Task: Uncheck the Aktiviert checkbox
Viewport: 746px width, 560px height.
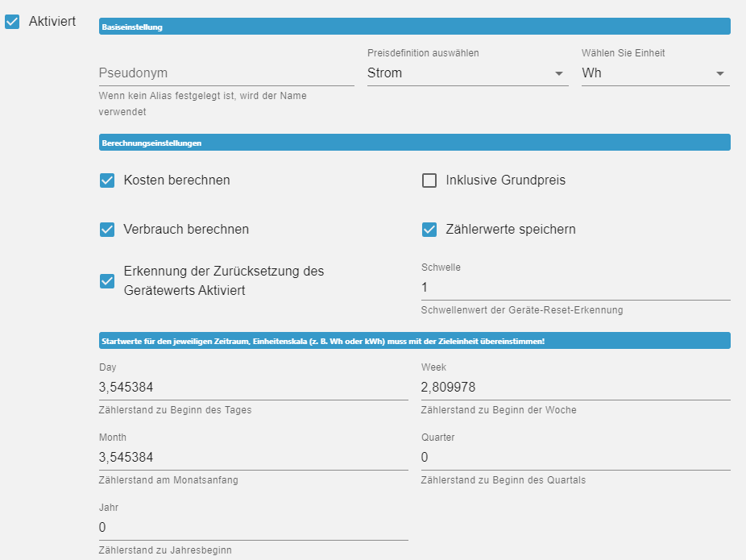Action: [12, 22]
